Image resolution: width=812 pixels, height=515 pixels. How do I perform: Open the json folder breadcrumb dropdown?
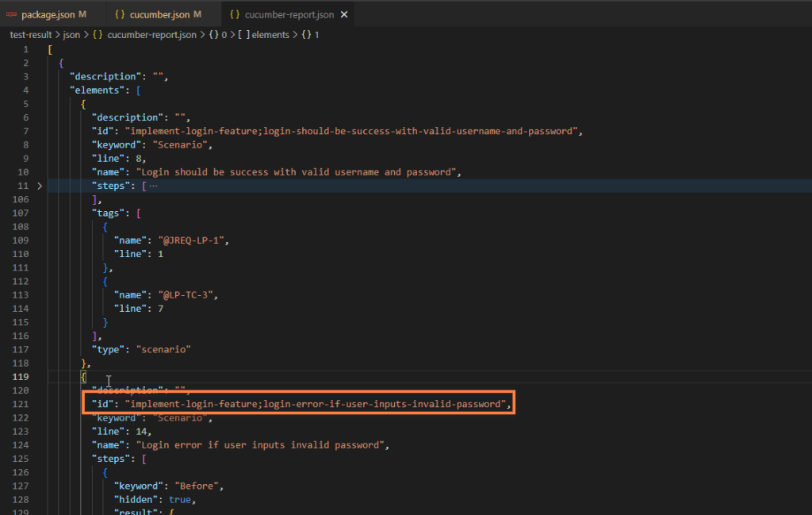click(x=72, y=35)
